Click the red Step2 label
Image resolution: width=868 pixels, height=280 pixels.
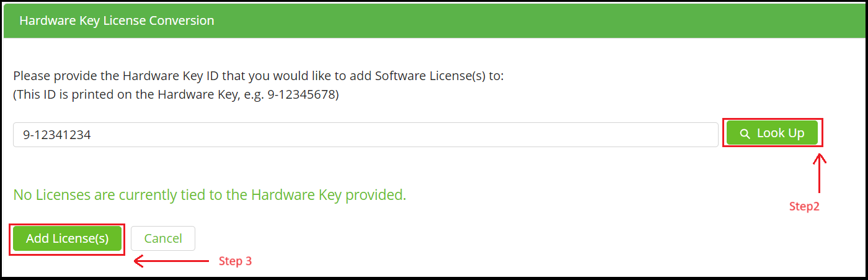(x=804, y=207)
